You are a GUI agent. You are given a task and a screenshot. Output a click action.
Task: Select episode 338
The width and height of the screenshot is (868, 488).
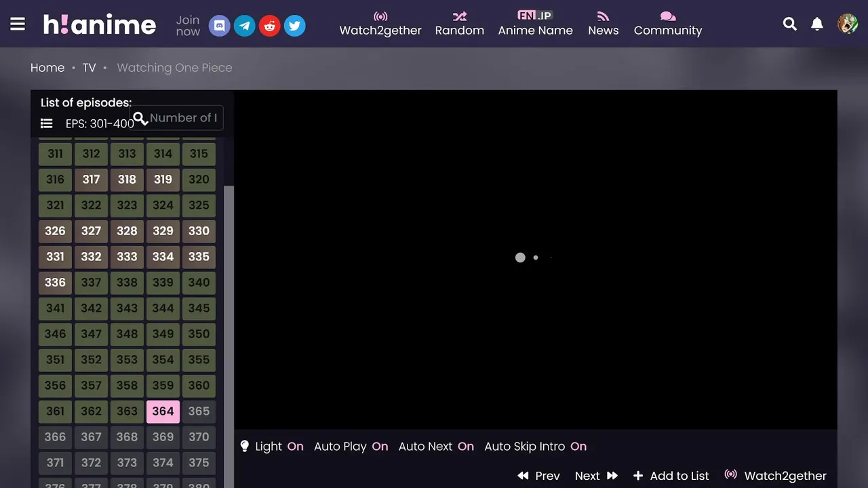point(127,283)
